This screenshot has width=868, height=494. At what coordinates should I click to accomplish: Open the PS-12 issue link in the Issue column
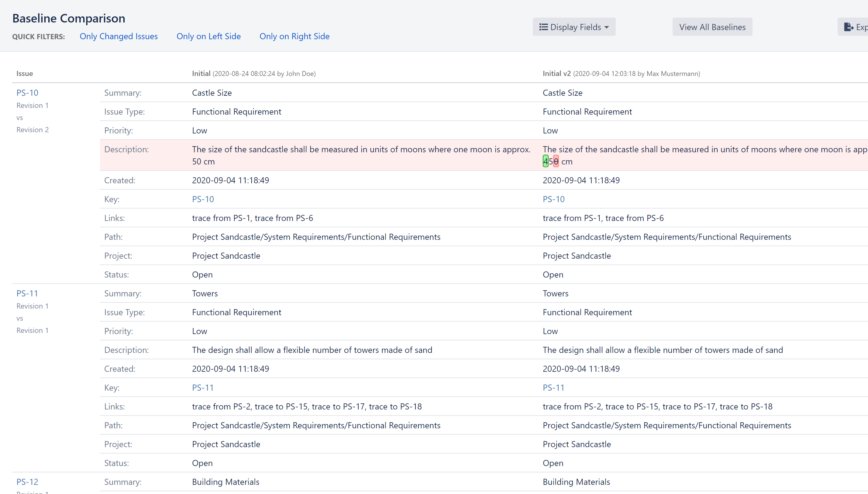click(x=27, y=482)
